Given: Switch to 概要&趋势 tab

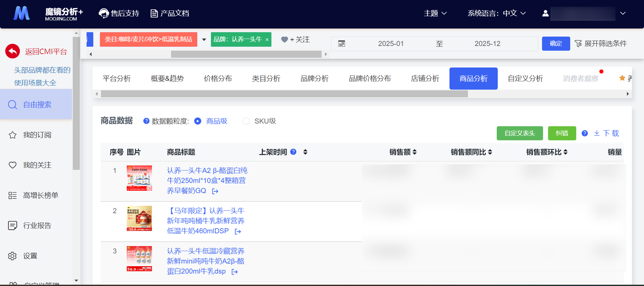Looking at the screenshot, I should click(167, 79).
